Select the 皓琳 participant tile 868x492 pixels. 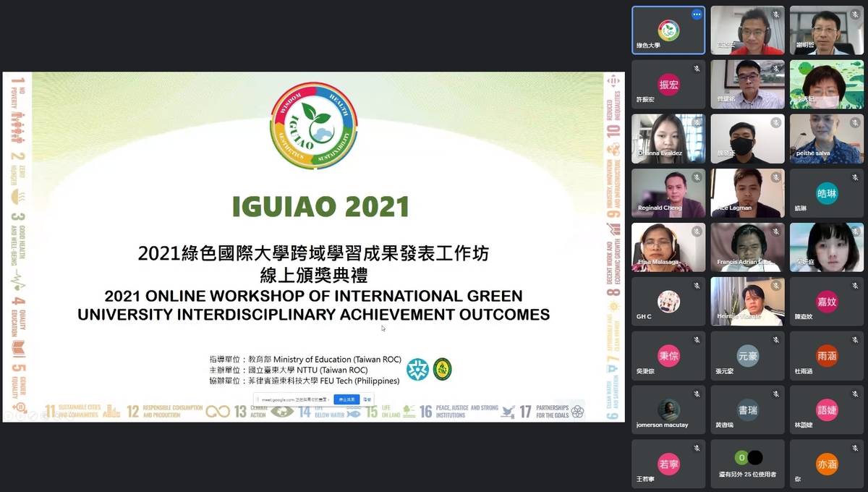tap(826, 193)
